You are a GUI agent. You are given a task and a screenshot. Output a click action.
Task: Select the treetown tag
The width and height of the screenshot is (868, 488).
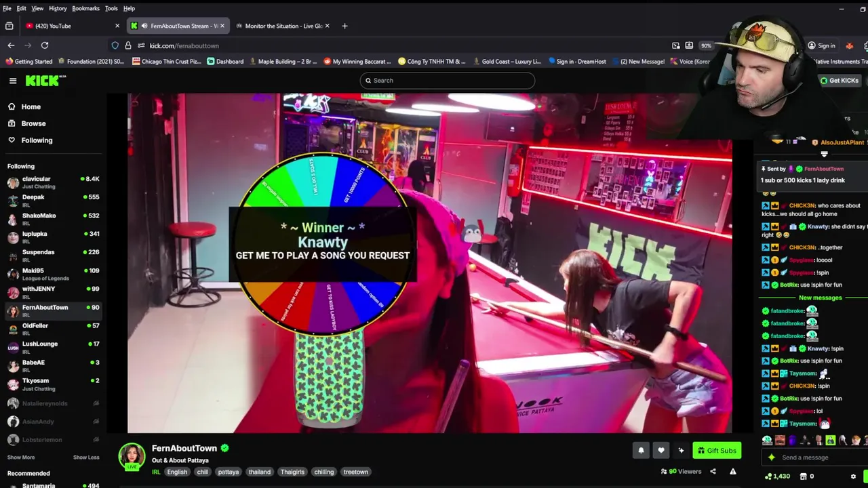pos(356,472)
